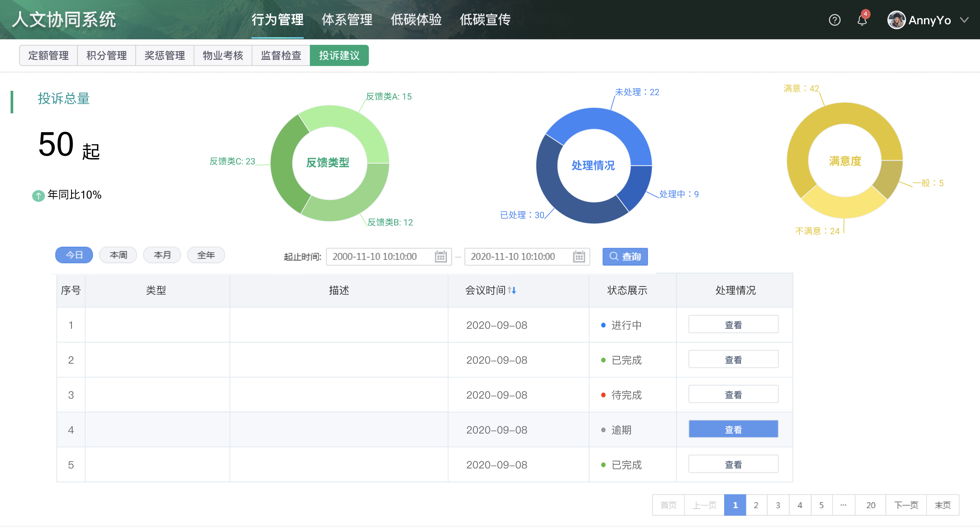Open the end date calendar icon
980x527 pixels.
579,256
